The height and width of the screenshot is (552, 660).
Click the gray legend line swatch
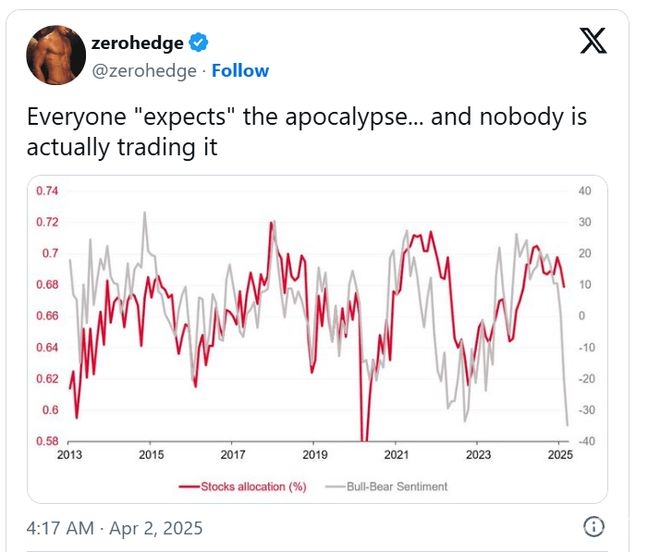click(335, 487)
